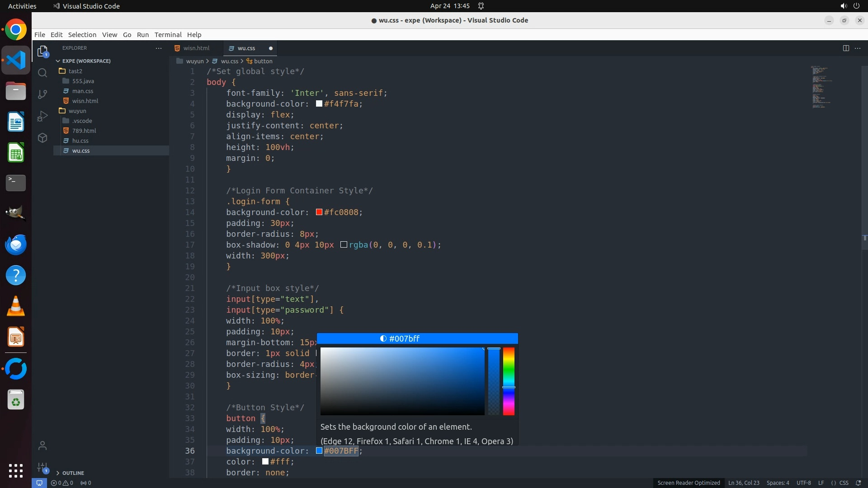Click the CSS language mode button

pyautogui.click(x=844, y=483)
